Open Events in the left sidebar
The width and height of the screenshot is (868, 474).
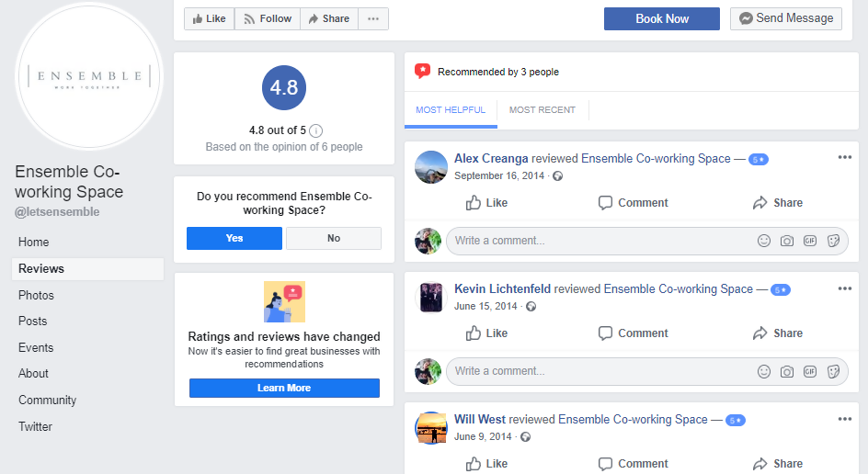point(36,348)
